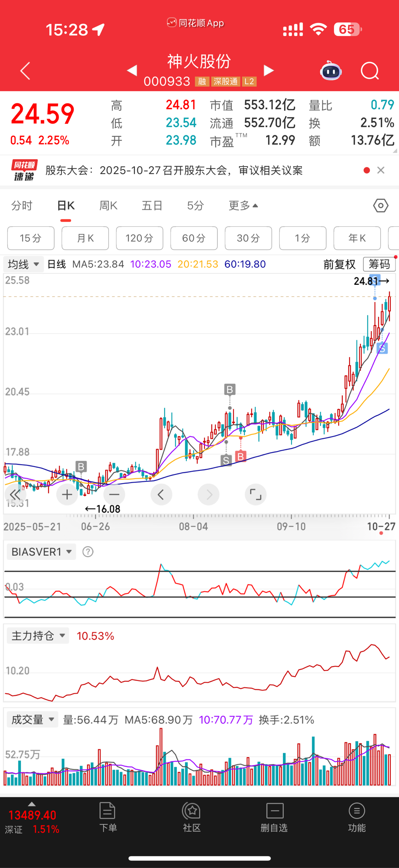This screenshot has height=868, width=399.
Task: Open the 成交量 indicator dropdown
Action: coord(33,720)
